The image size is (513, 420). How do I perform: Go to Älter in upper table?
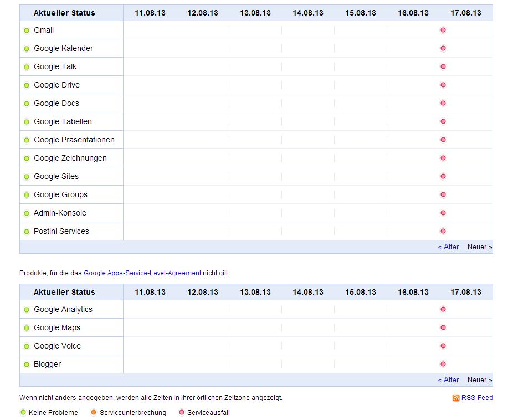448,247
